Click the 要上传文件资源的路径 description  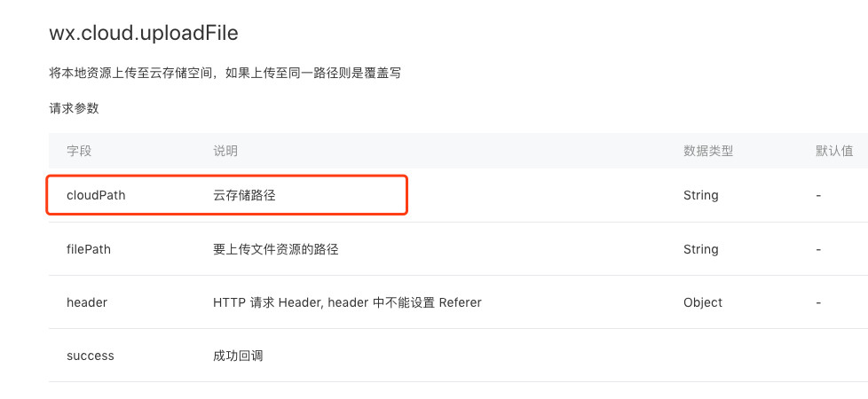click(275, 249)
